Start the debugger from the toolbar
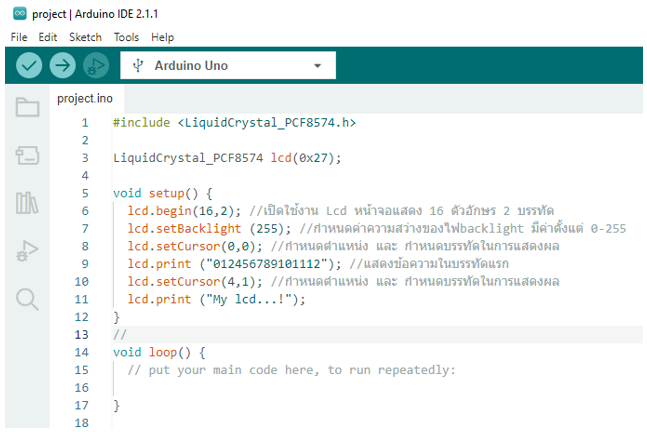 click(x=96, y=65)
